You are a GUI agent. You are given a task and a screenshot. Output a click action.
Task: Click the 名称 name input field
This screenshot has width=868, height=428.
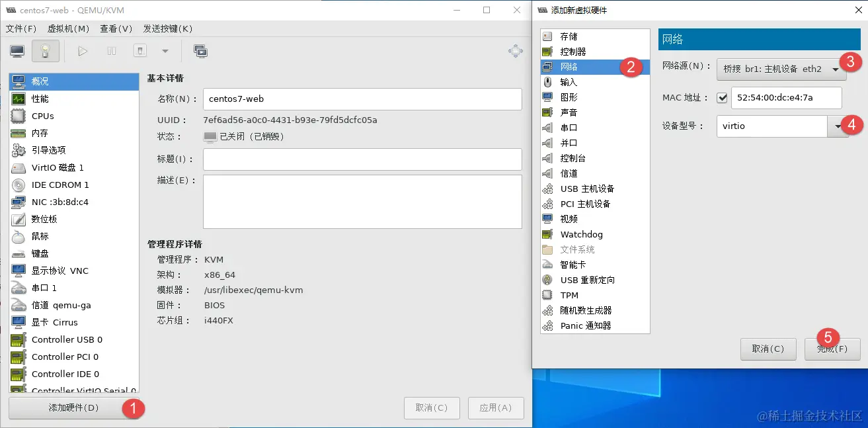pos(362,99)
